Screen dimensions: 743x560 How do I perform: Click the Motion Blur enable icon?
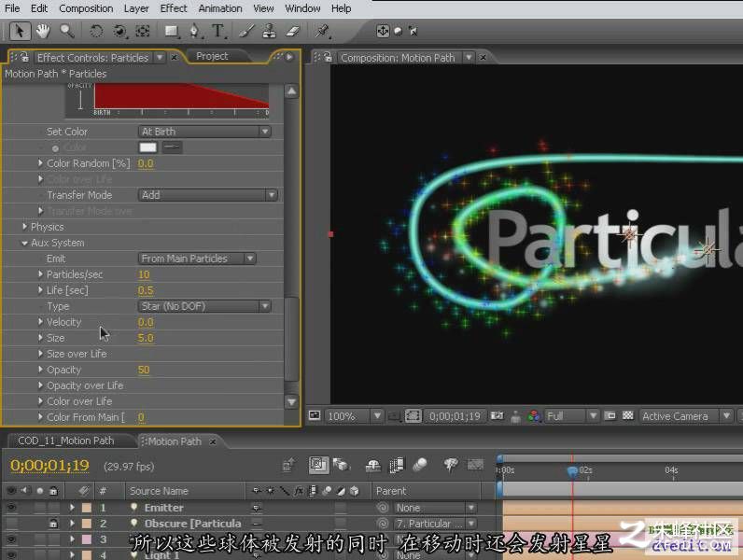(x=420, y=465)
